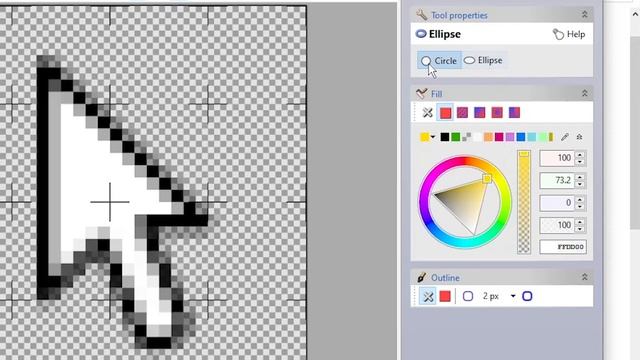This screenshot has height=360, width=640.
Task: Choose the solid red outline style
Action: click(x=445, y=296)
